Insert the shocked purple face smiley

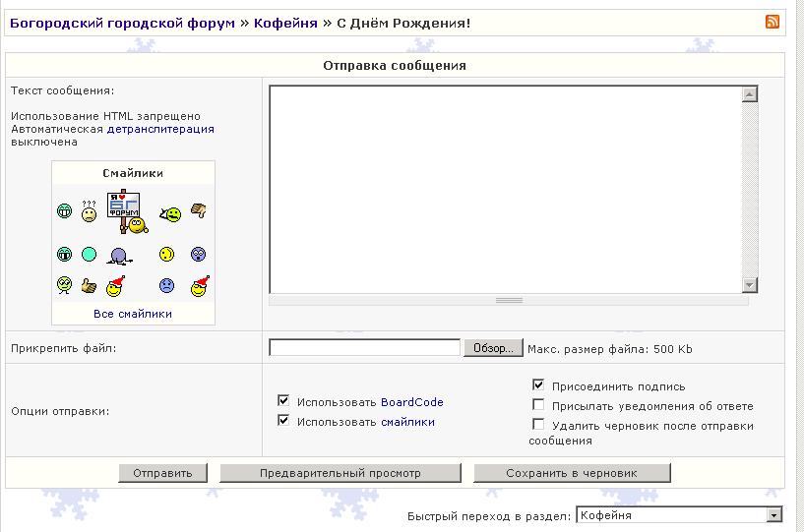click(198, 255)
